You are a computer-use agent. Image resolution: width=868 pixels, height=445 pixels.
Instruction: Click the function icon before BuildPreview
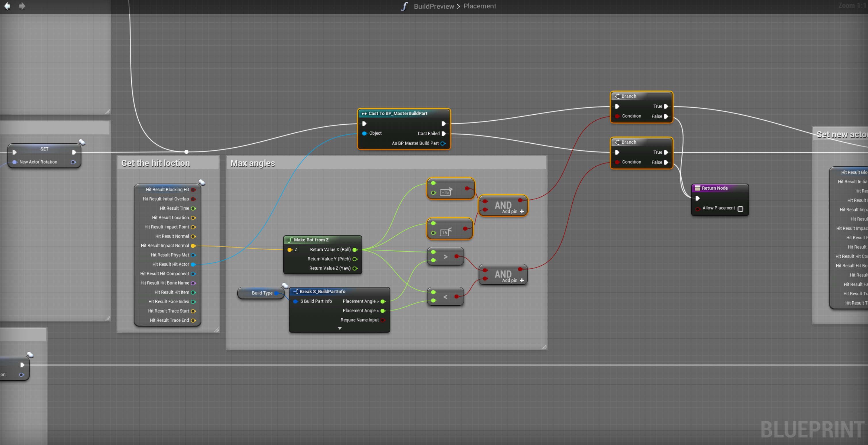click(404, 6)
